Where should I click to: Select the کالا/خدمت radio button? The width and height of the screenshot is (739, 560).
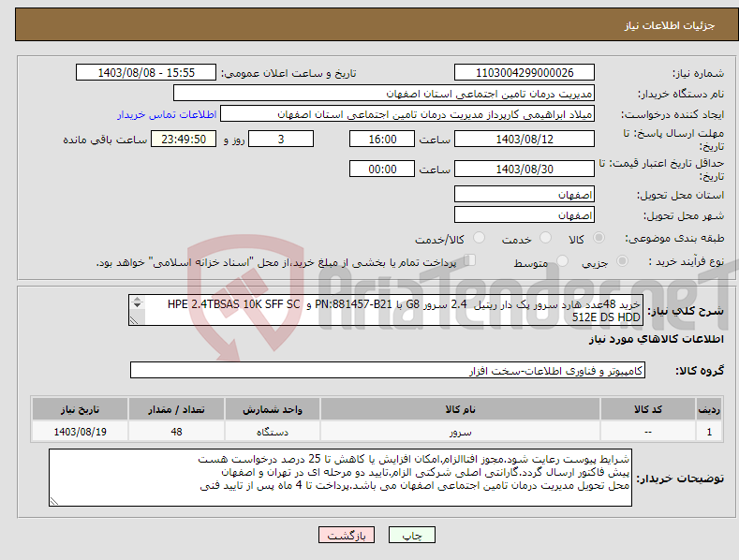479,238
